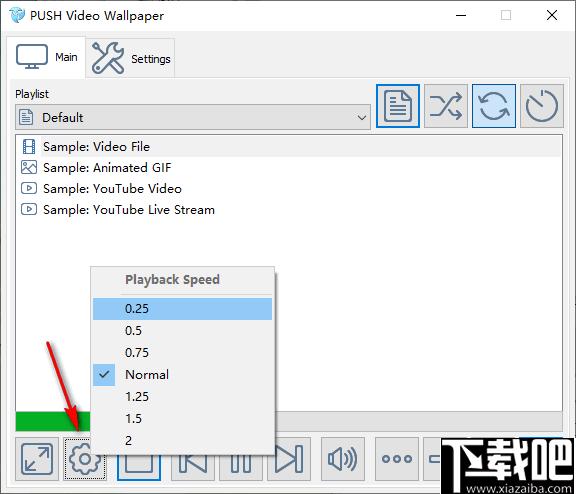Select Sample: YouTube Video entry
This screenshot has width=576, height=494.
(289, 188)
